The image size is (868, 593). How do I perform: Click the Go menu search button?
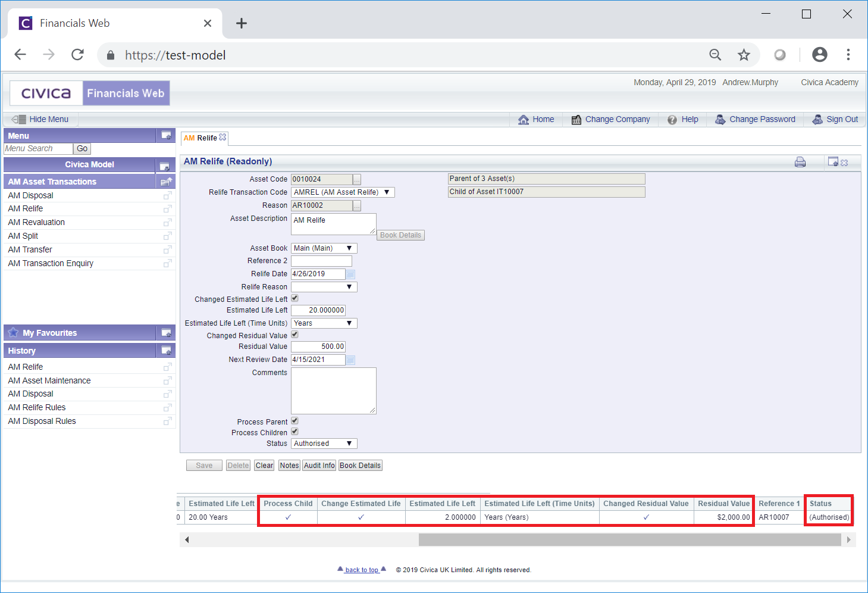(82, 149)
